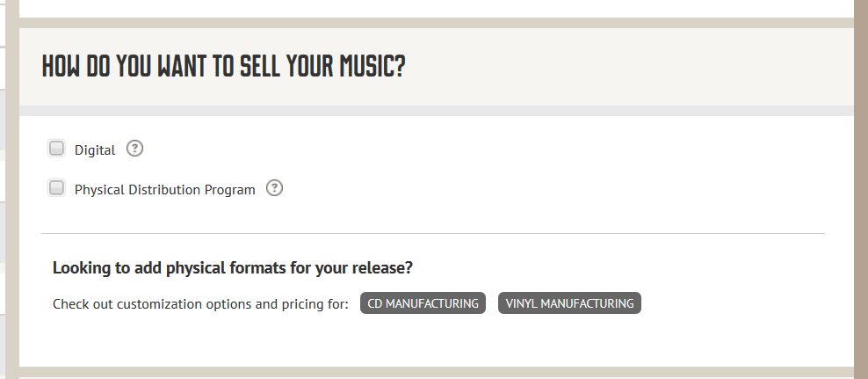Screen dimensions: 868x379
Task: Open help icon next to Digital
Action: (x=134, y=149)
